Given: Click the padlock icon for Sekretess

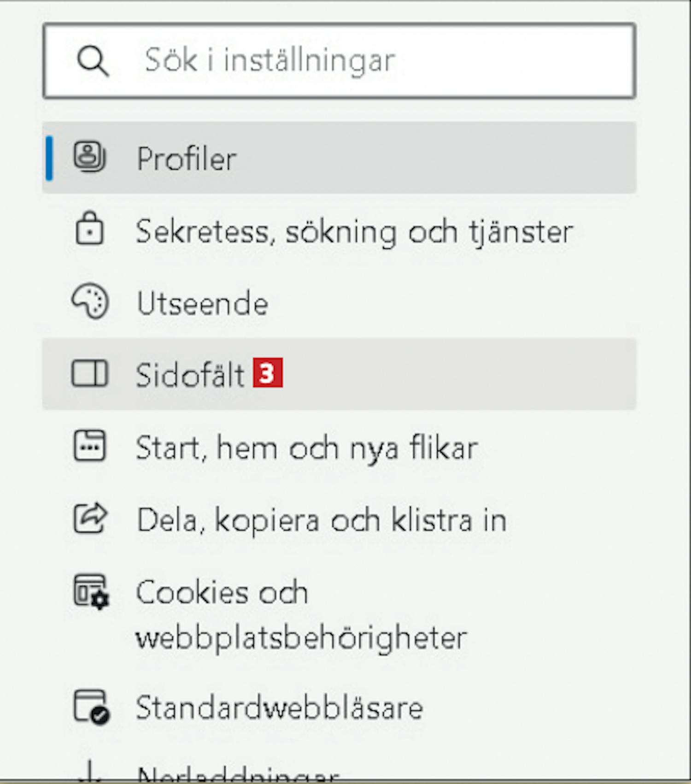Looking at the screenshot, I should coord(89,228).
